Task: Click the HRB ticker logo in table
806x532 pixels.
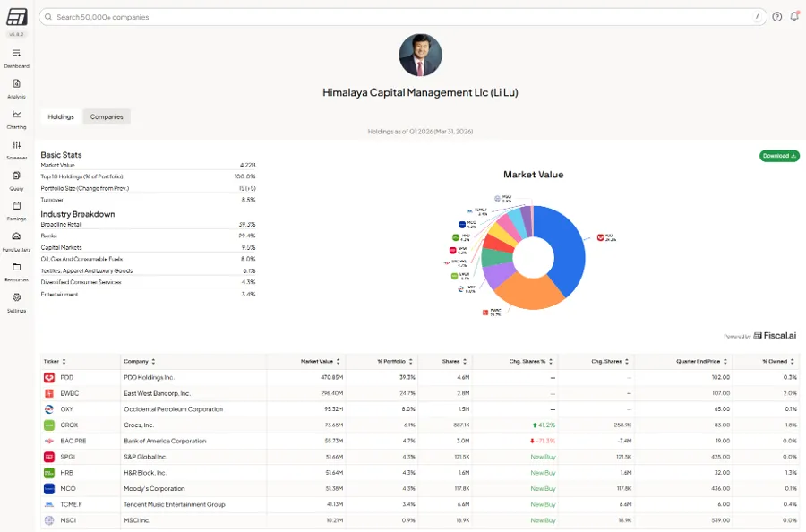Action: pos(49,473)
